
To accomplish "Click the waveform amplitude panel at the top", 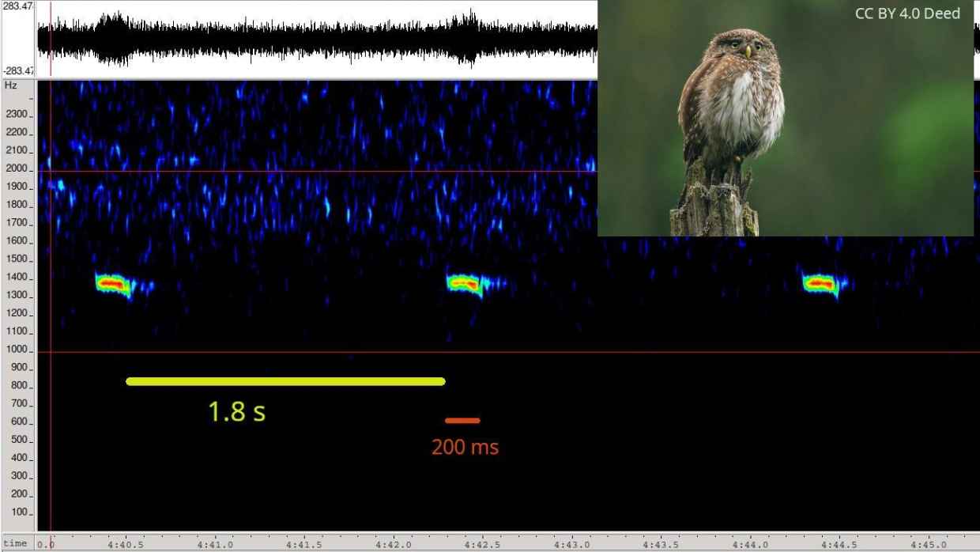I will (316, 39).
